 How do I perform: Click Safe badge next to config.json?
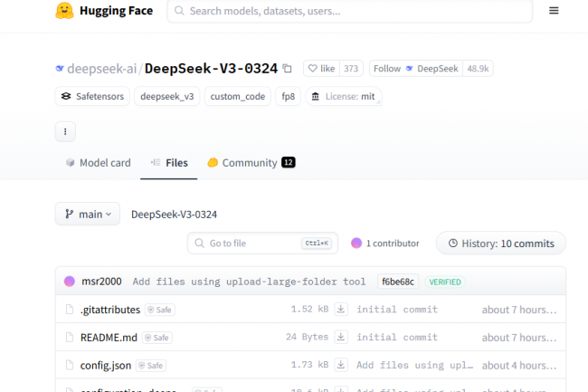[151, 366]
